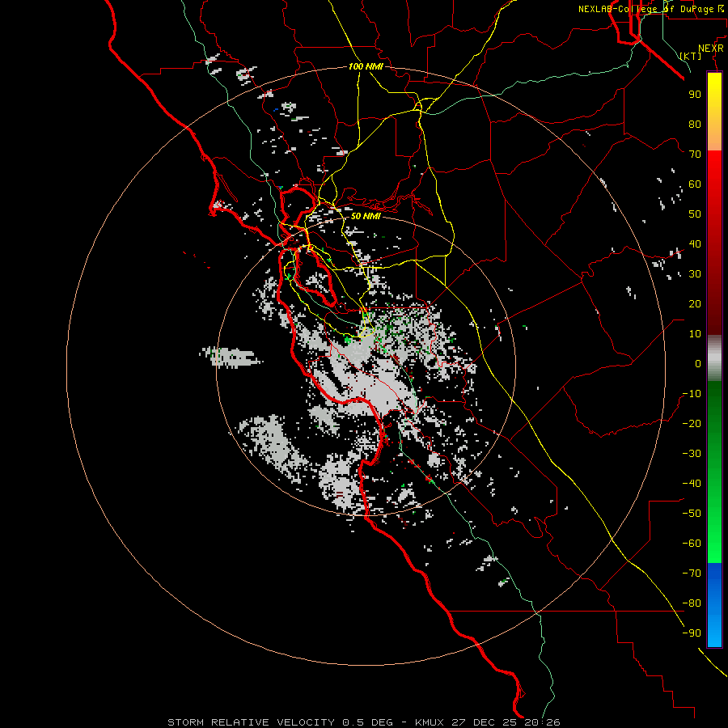
Task: Select the 40 value on velocity scale
Action: tap(695, 244)
